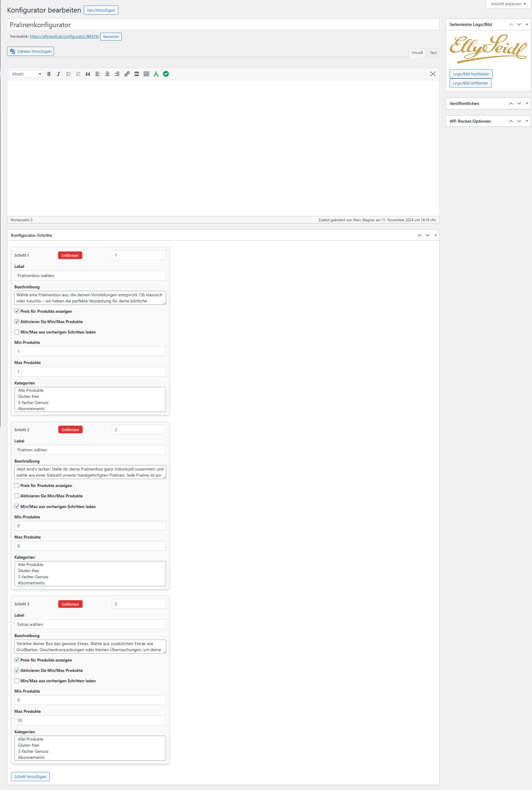Open the configurator permalink URL
The height and width of the screenshot is (790, 532).
click(x=64, y=37)
